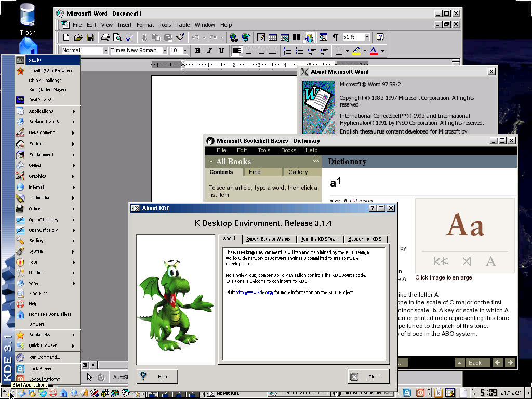Toggle Italic formatting in Word
This screenshot has height=399, width=532.
210,51
